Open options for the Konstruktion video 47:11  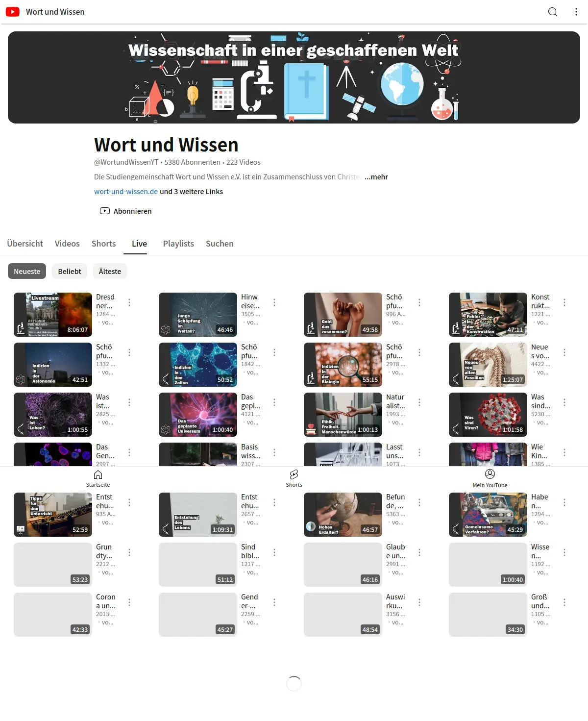[564, 302]
